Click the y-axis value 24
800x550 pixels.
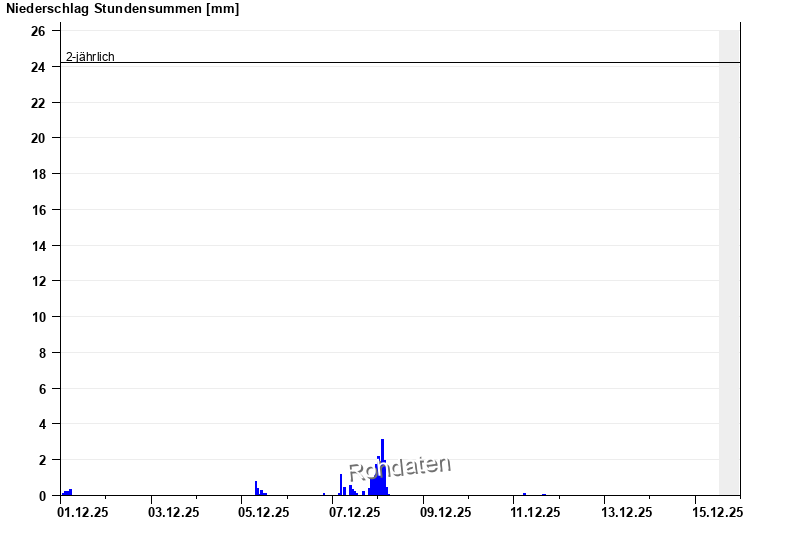coord(38,67)
